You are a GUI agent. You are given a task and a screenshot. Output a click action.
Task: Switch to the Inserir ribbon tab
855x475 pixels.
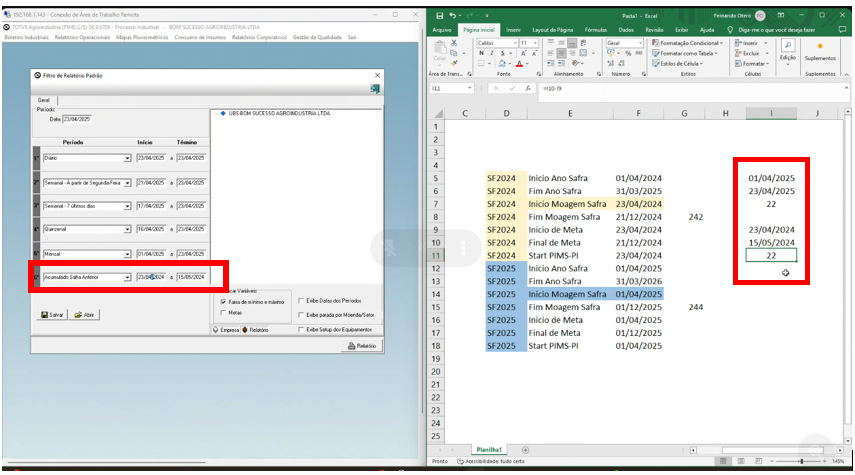click(513, 30)
